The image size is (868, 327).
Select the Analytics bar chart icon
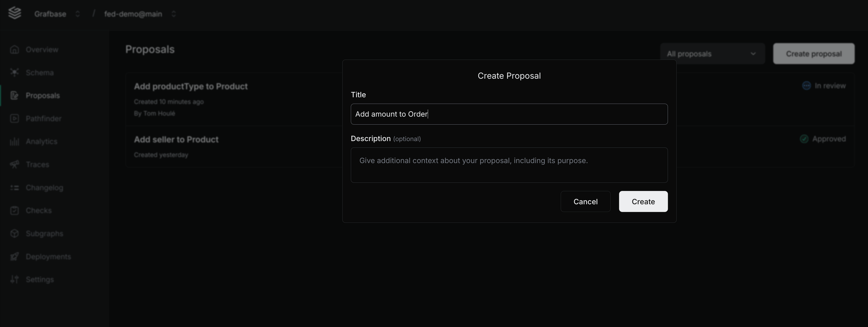tap(14, 142)
